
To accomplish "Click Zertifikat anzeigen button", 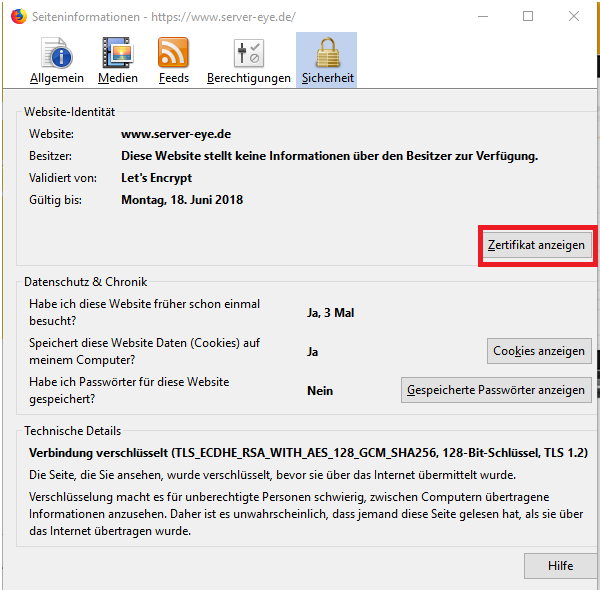I will pyautogui.click(x=536, y=245).
